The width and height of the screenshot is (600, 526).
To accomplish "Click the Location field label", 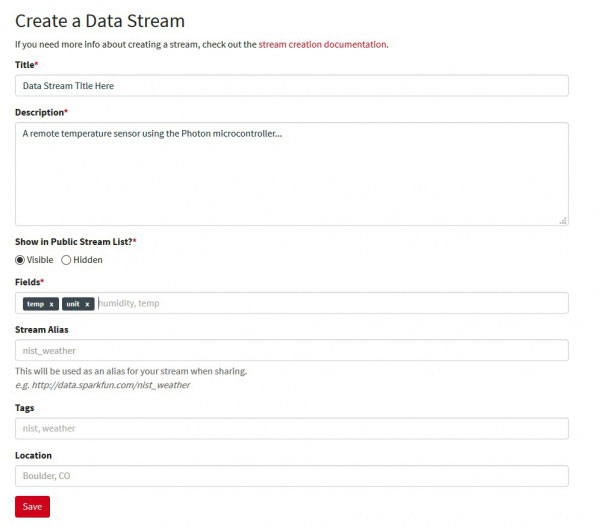I will coord(33,455).
